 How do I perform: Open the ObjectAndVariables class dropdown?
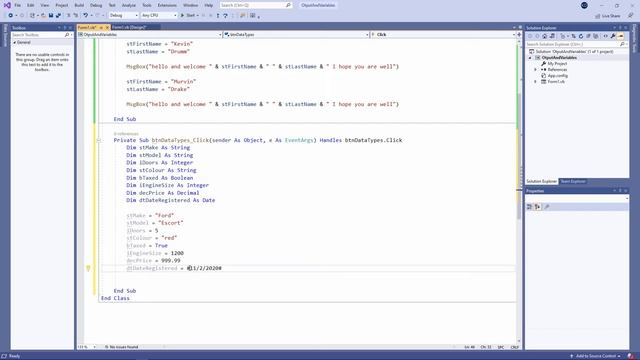pyautogui.click(x=149, y=35)
